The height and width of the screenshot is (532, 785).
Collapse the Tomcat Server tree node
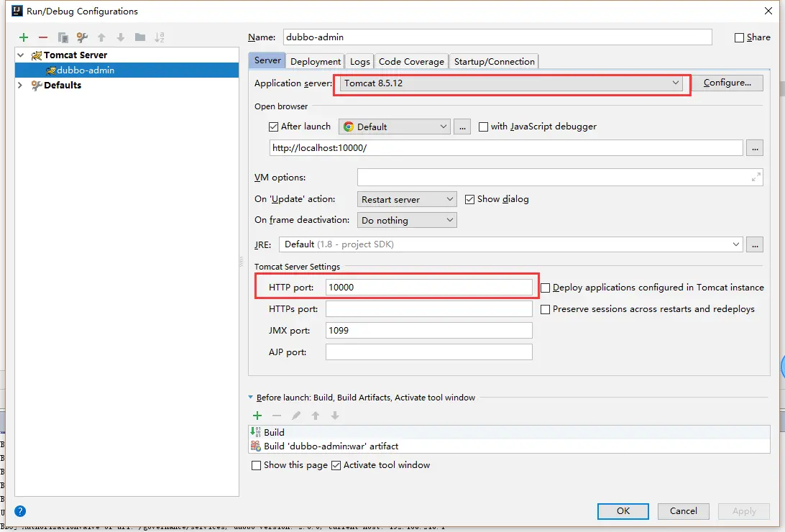(21, 55)
